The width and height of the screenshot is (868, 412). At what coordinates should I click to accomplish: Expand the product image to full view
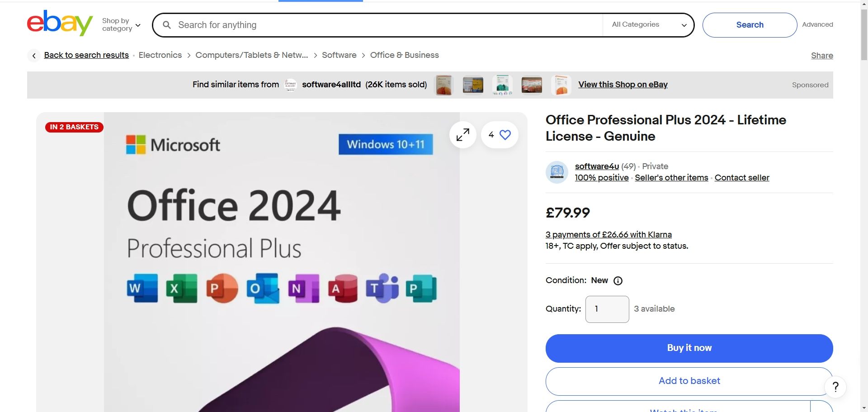(x=462, y=135)
